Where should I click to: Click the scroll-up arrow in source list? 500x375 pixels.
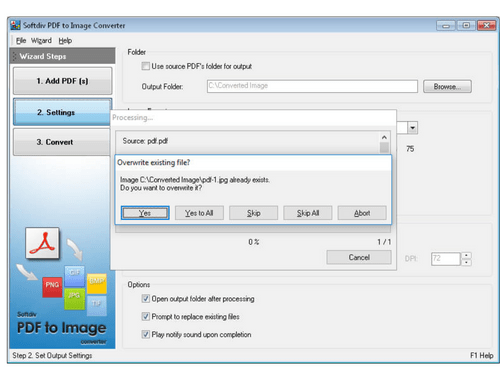[x=384, y=137]
